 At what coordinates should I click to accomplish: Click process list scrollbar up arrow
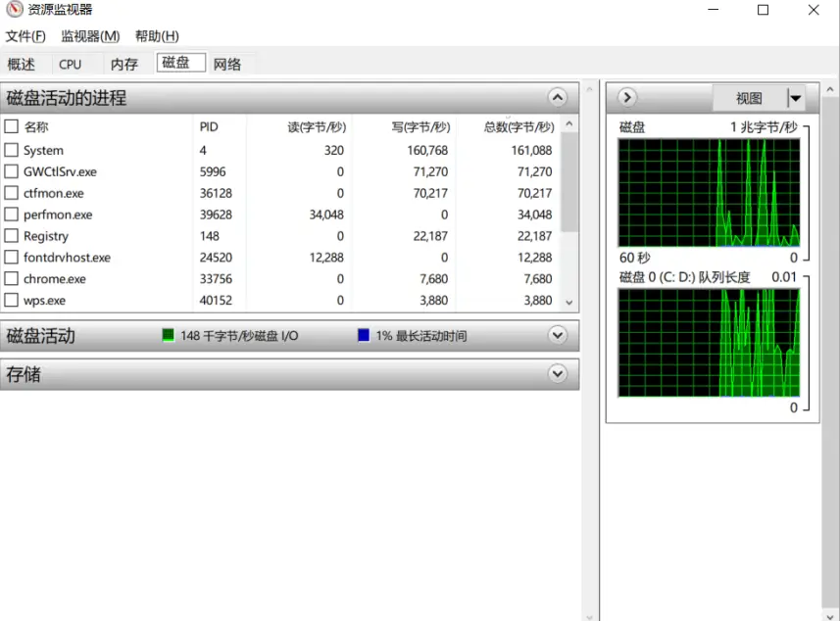(x=569, y=123)
